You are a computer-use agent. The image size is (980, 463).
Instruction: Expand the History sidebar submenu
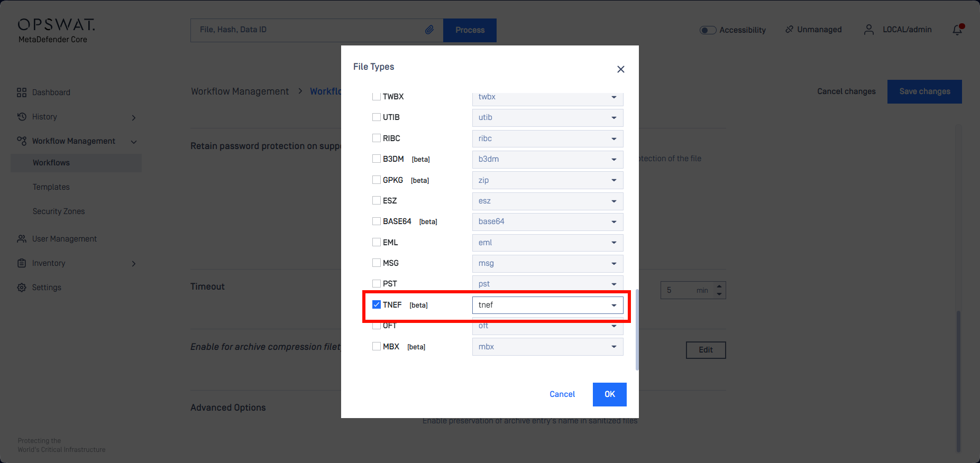pos(134,117)
